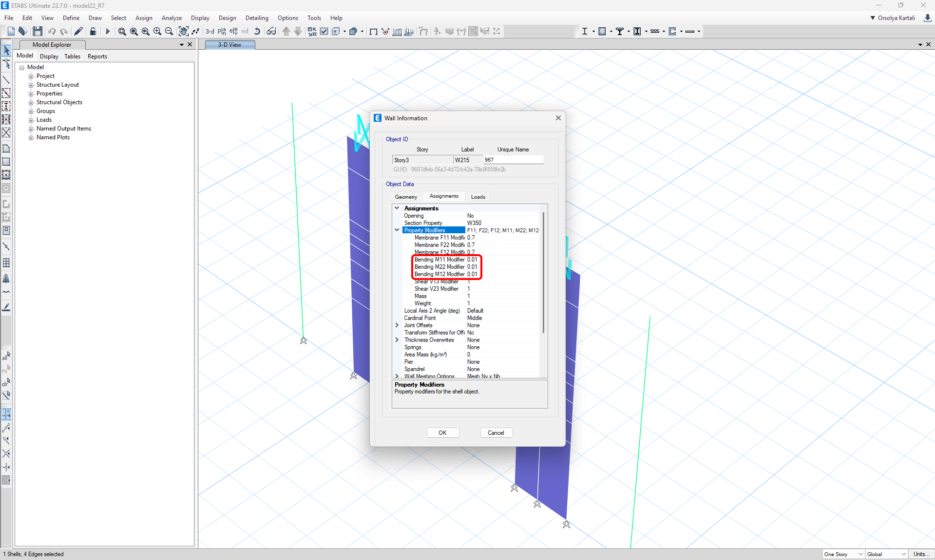This screenshot has height=560, width=935.
Task: Click the glasses perspective toggle icon
Action: click(x=271, y=31)
